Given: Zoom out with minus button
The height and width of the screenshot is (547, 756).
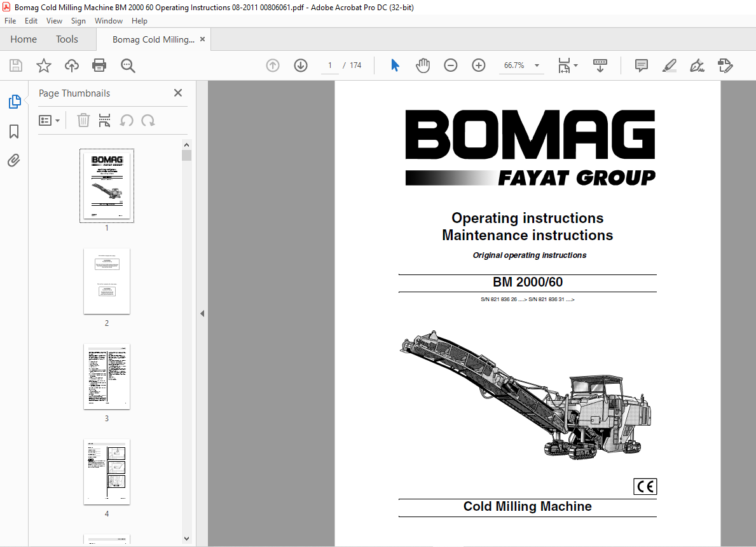Looking at the screenshot, I should [451, 65].
